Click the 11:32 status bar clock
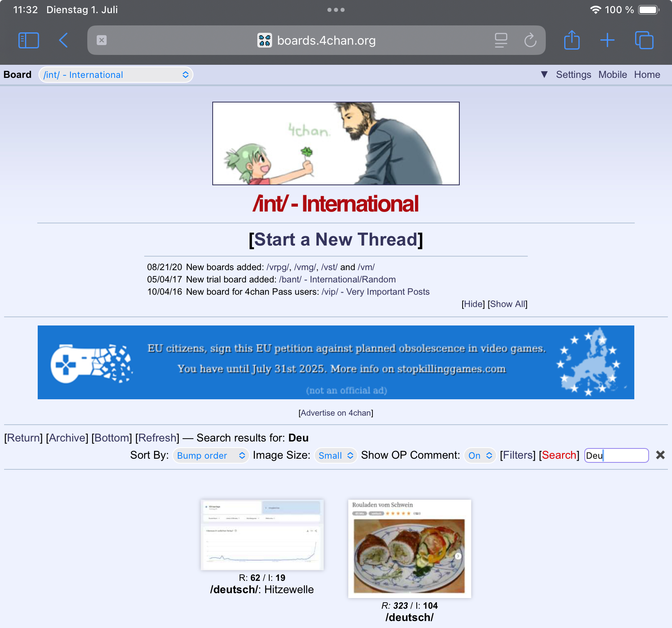The height and width of the screenshot is (628, 672). coord(25,10)
